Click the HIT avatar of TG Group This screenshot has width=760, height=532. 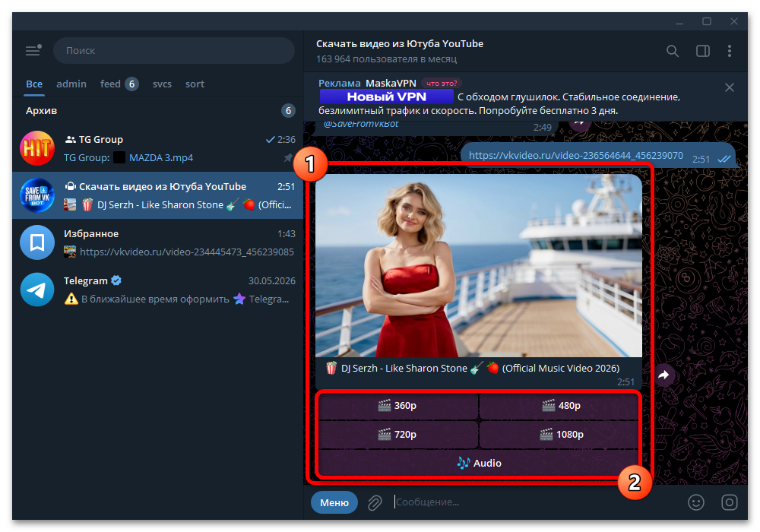[x=37, y=148]
